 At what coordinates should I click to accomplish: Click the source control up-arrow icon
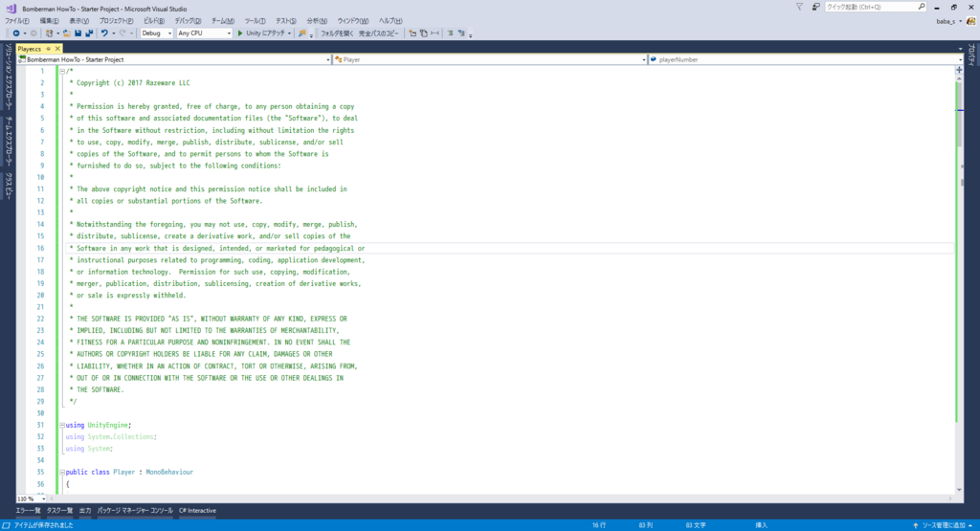pos(916,525)
